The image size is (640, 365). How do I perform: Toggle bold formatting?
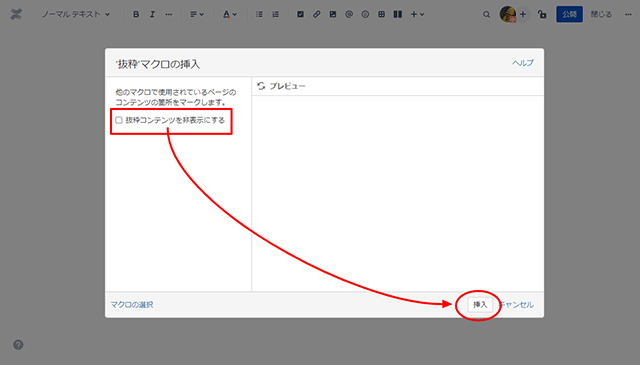pyautogui.click(x=136, y=14)
